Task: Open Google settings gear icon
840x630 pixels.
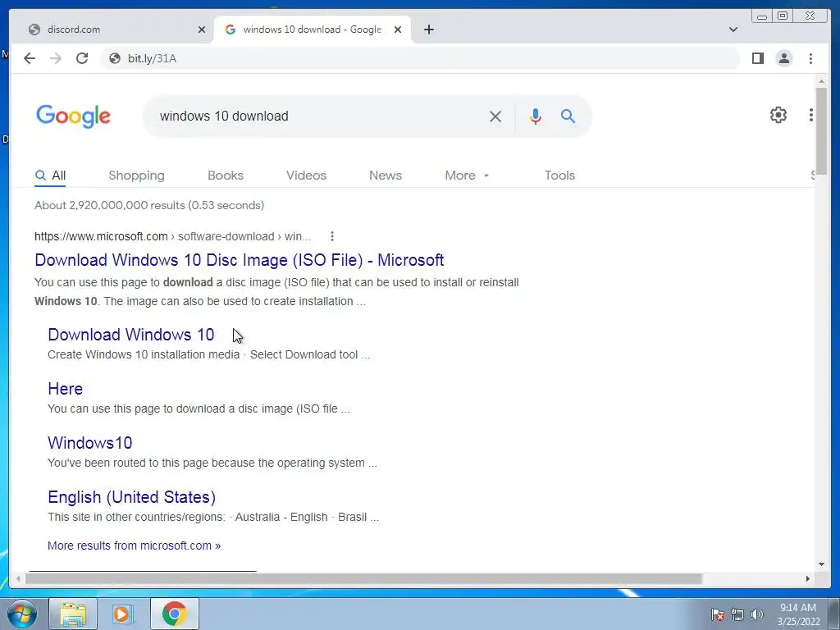Action: coord(778,115)
